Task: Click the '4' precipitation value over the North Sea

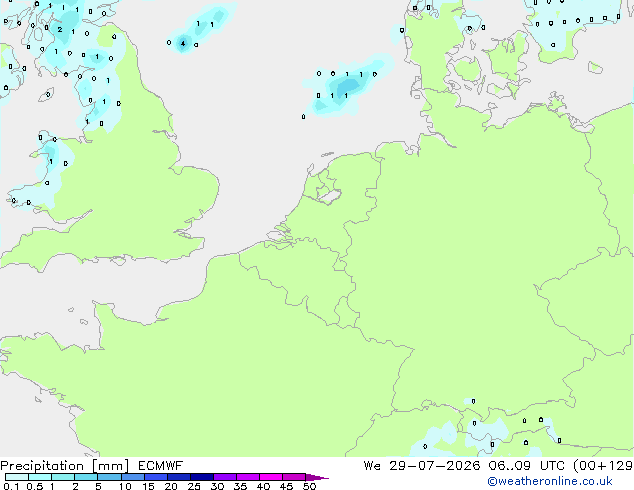Action: [183, 43]
